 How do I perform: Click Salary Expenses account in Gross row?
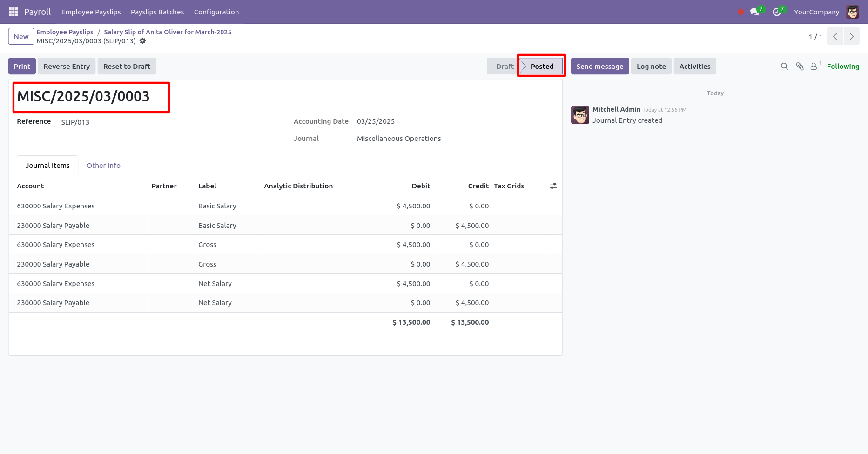55,245
